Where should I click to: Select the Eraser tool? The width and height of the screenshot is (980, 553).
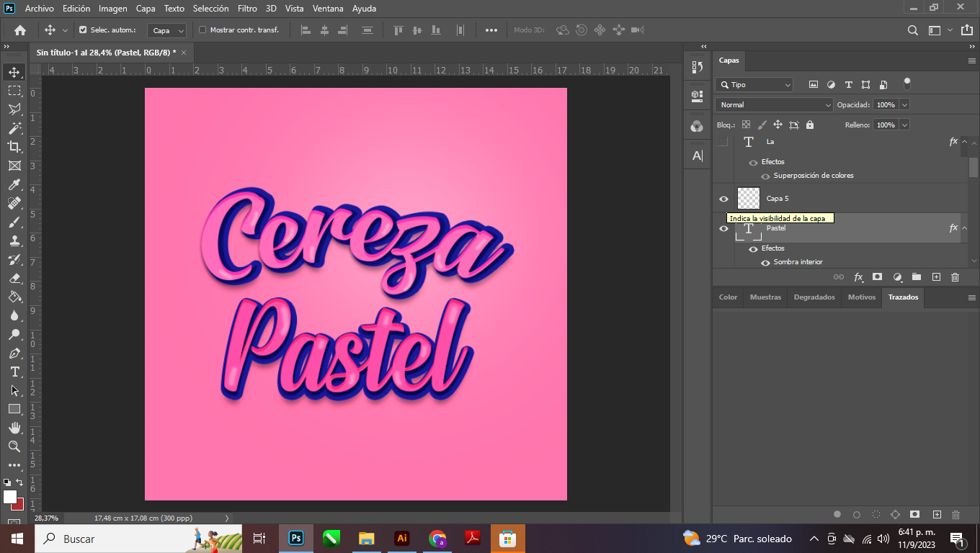(x=14, y=278)
